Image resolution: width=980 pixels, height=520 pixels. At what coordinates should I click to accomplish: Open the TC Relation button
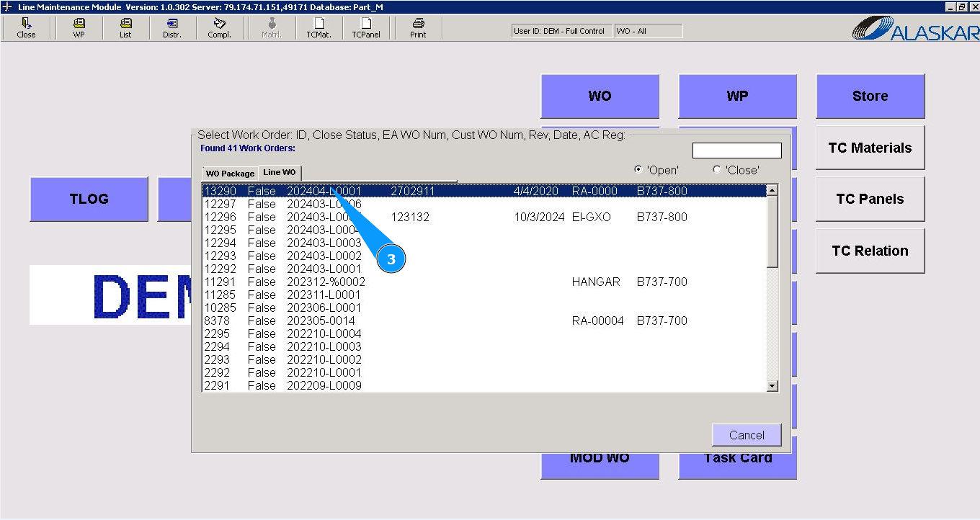tap(870, 251)
